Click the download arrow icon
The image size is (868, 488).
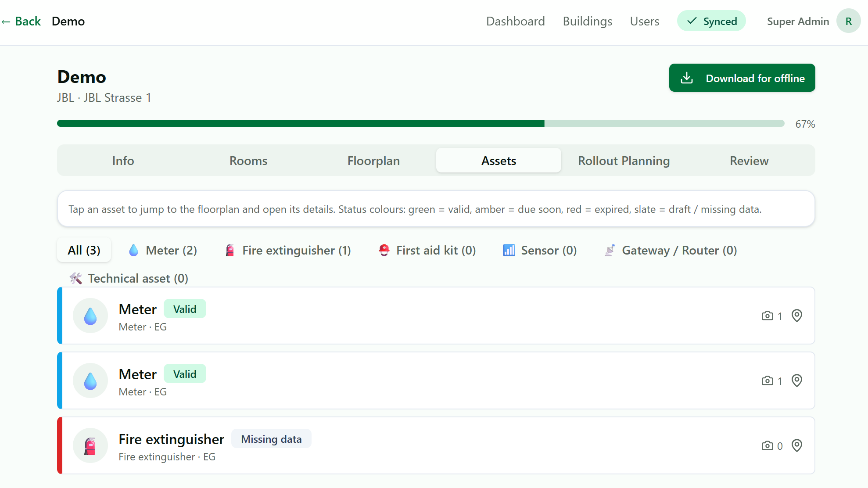[687, 78]
